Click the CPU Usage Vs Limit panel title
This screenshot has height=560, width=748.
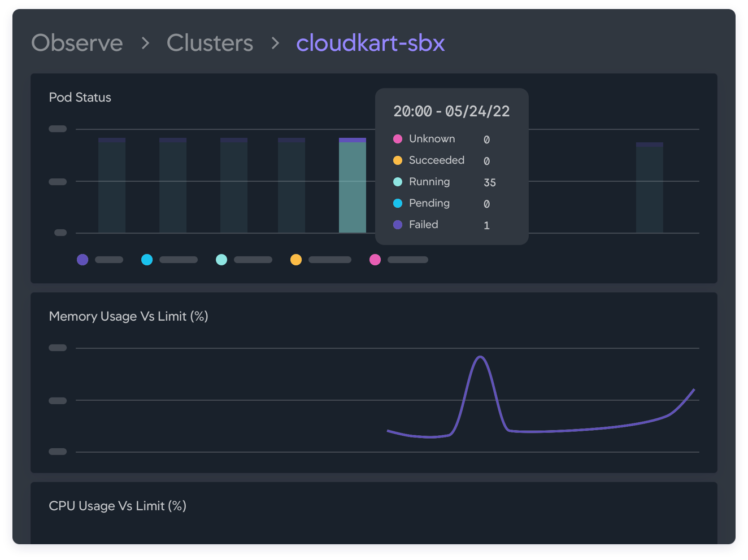tap(118, 506)
